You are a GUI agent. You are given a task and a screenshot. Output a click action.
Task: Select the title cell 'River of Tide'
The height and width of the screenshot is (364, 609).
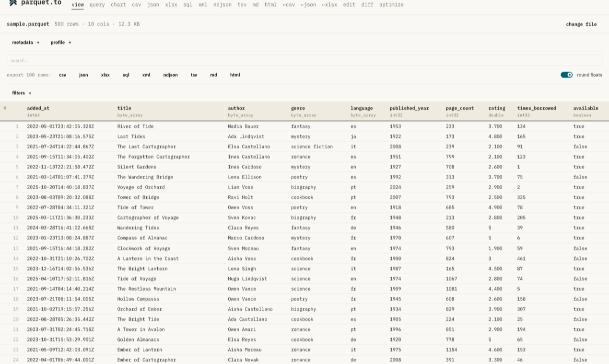click(x=135, y=126)
